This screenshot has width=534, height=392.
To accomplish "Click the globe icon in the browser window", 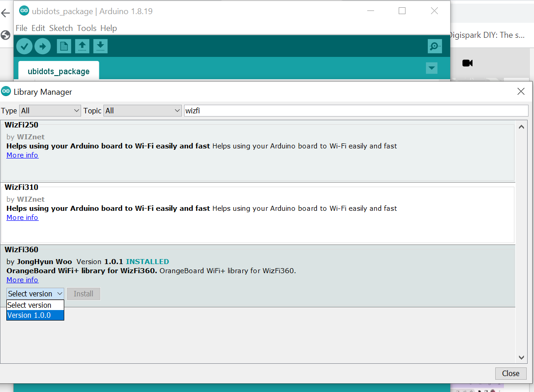I will coord(5,35).
